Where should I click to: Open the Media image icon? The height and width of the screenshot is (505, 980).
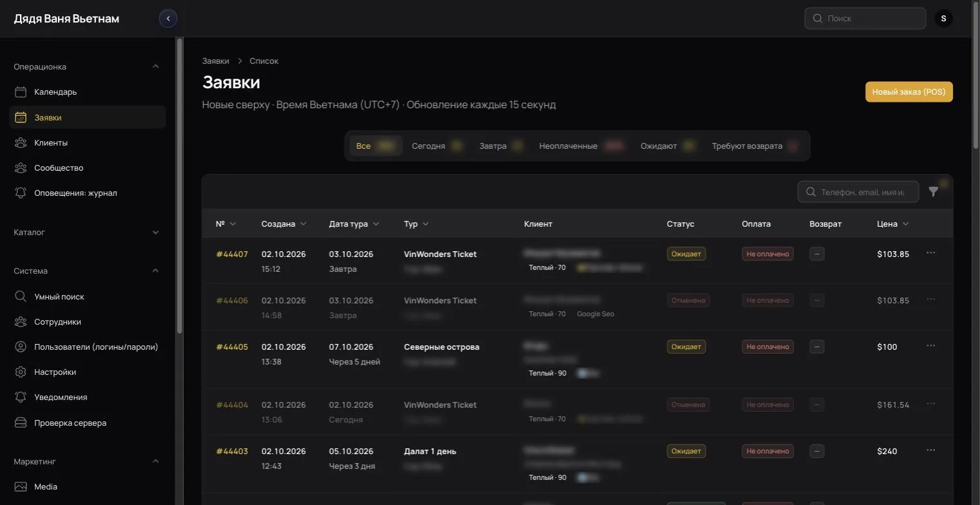pyautogui.click(x=21, y=487)
